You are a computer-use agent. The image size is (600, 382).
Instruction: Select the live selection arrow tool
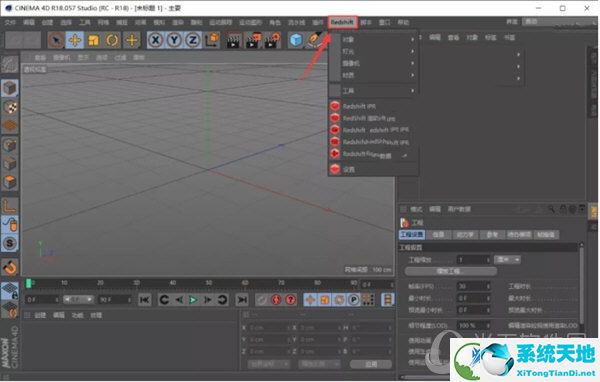click(56, 40)
